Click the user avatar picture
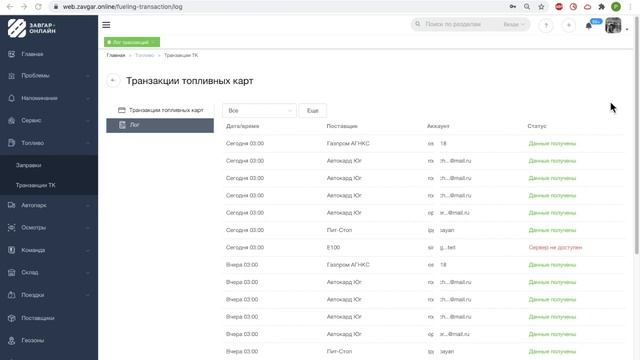The height and width of the screenshot is (360, 640). (613, 25)
